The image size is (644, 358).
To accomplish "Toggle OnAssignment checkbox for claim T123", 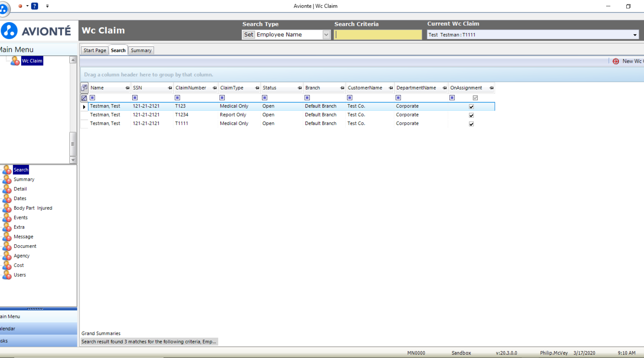I will [x=471, y=107].
